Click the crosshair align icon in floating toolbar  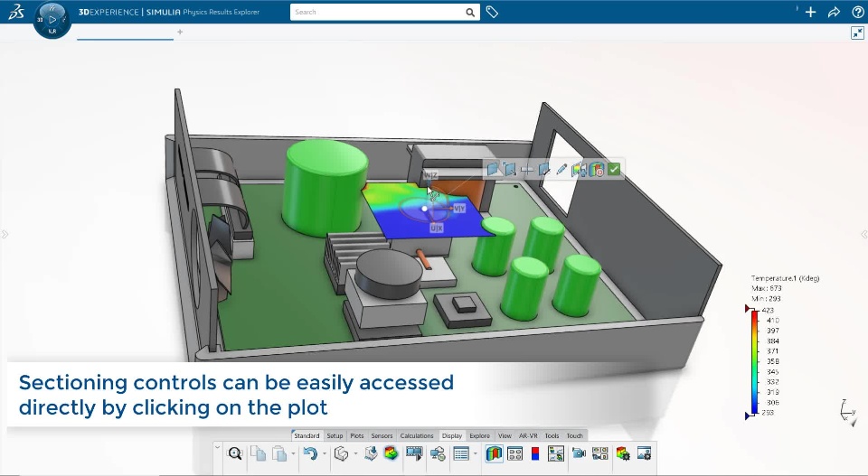pos(527,170)
